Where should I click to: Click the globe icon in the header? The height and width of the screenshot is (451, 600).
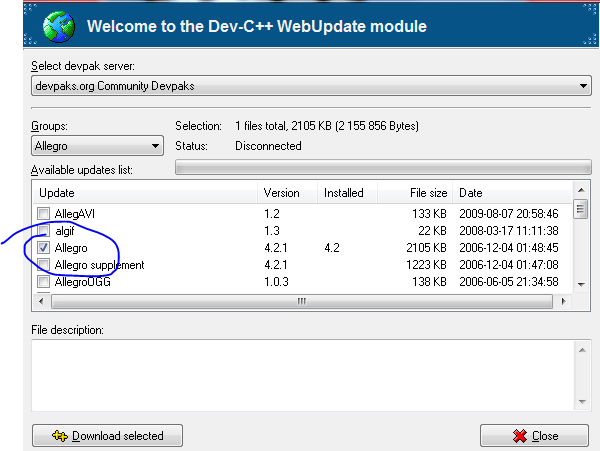click(x=59, y=27)
